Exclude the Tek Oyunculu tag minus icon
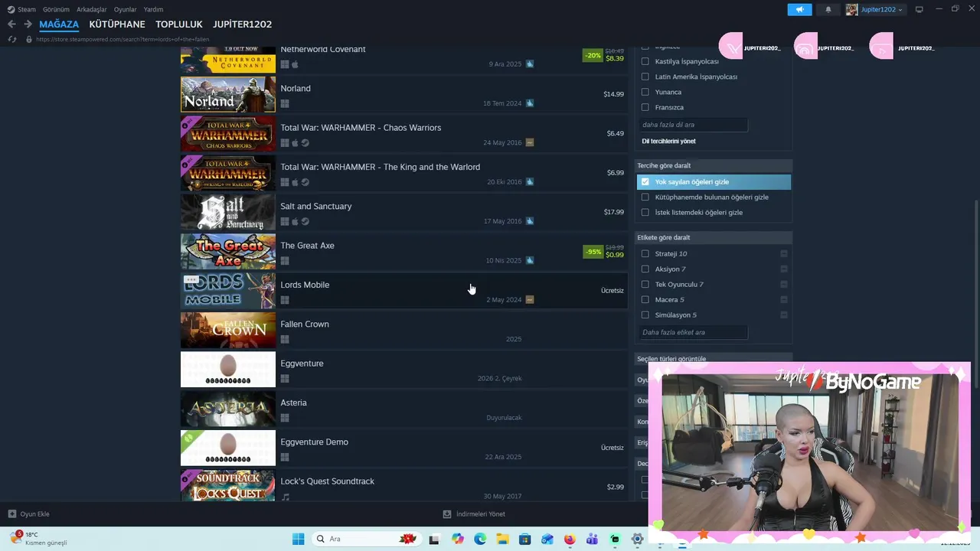980x551 pixels. coord(784,284)
